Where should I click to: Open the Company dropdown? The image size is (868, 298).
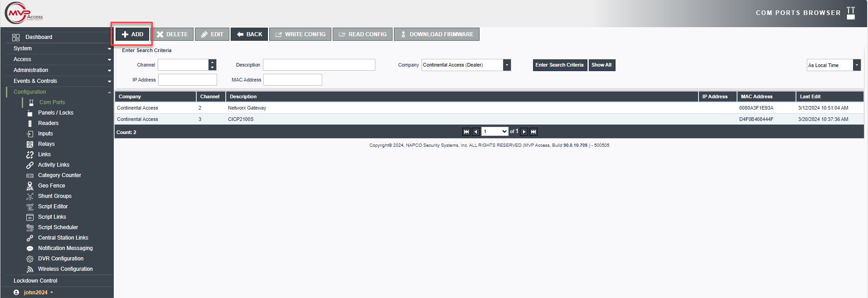(507, 65)
